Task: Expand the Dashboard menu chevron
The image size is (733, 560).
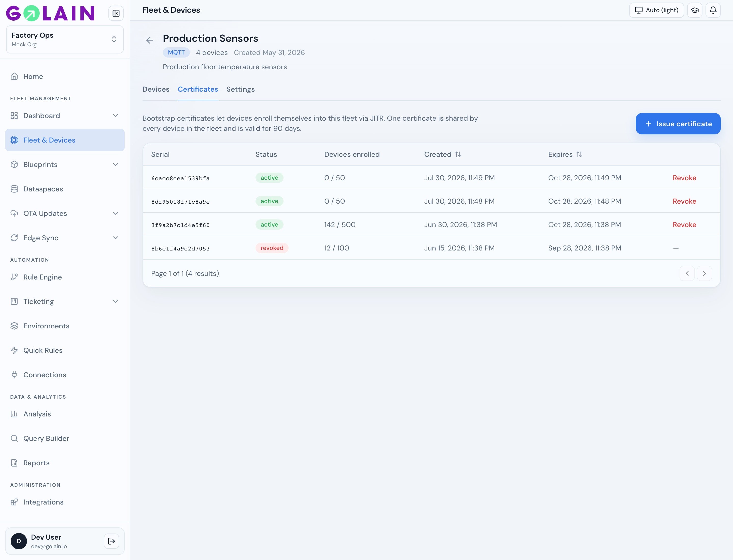Action: click(116, 116)
